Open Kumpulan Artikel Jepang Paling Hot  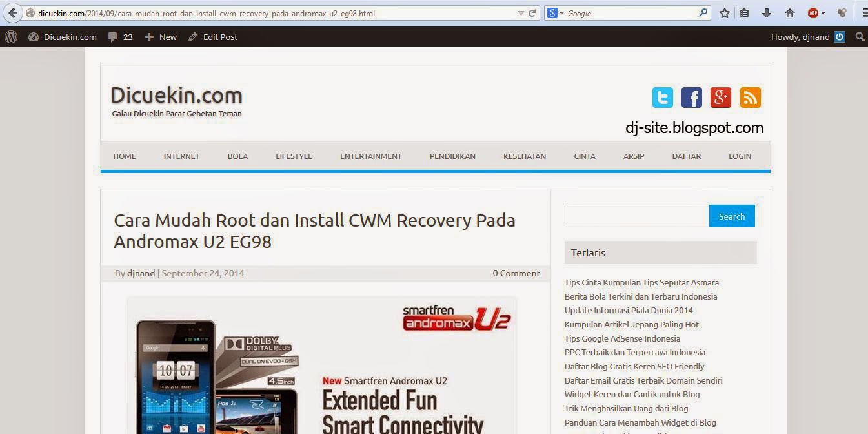tap(632, 324)
